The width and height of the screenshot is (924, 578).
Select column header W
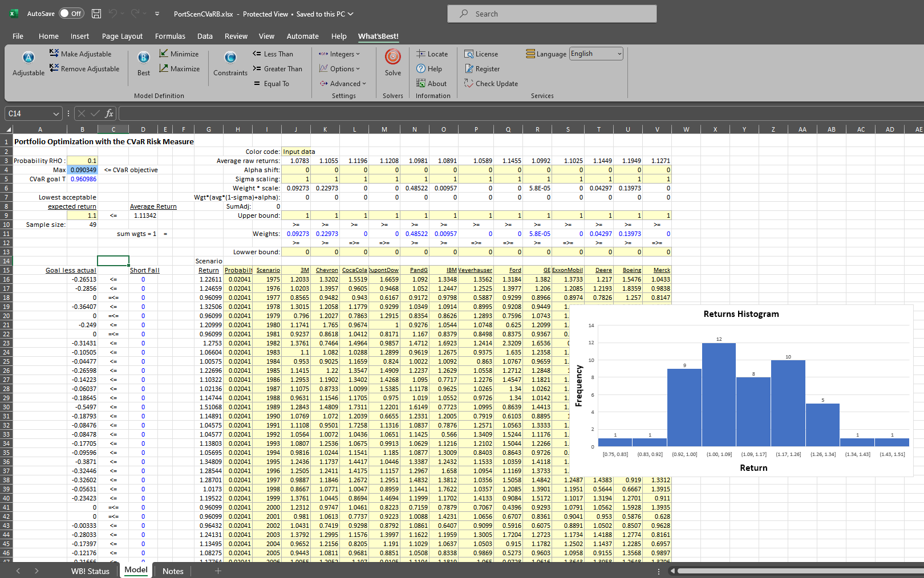click(686, 129)
